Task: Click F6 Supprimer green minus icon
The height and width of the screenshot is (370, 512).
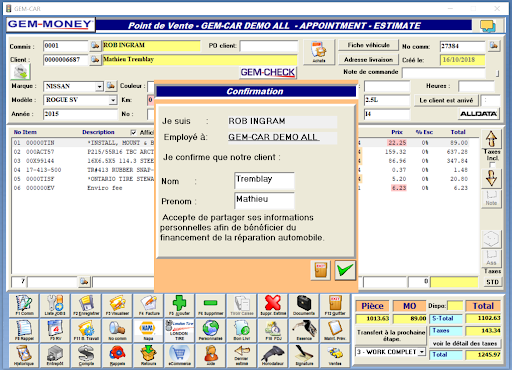Action: [x=211, y=305]
